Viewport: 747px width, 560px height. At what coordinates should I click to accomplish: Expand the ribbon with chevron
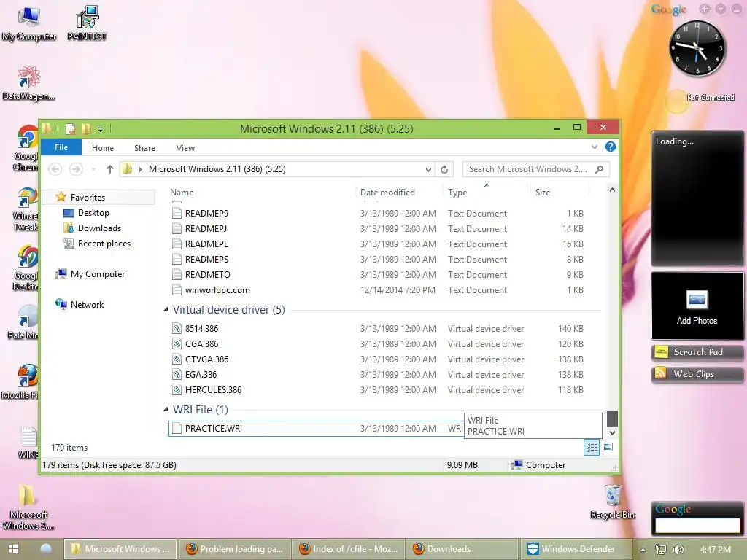pyautogui.click(x=594, y=147)
